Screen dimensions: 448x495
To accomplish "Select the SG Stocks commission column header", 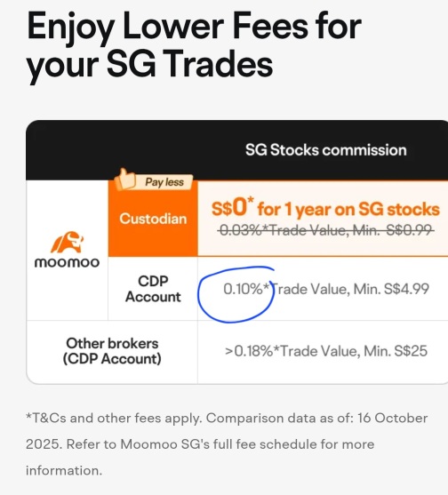I will [x=326, y=150].
